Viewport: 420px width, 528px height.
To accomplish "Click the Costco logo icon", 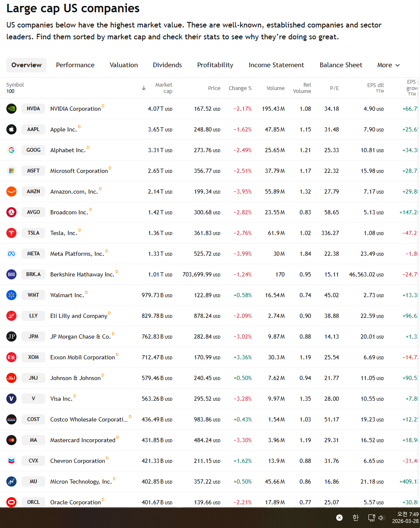I will pos(11,419).
